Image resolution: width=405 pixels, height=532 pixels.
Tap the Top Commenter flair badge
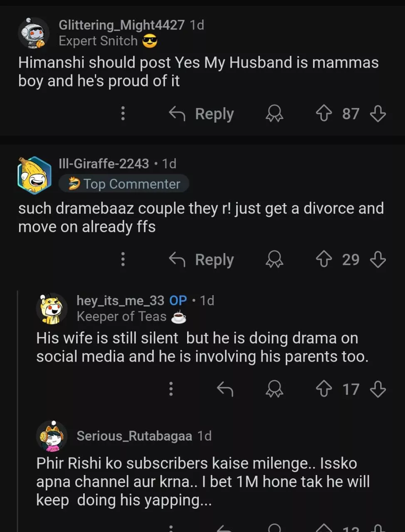pyautogui.click(x=124, y=184)
